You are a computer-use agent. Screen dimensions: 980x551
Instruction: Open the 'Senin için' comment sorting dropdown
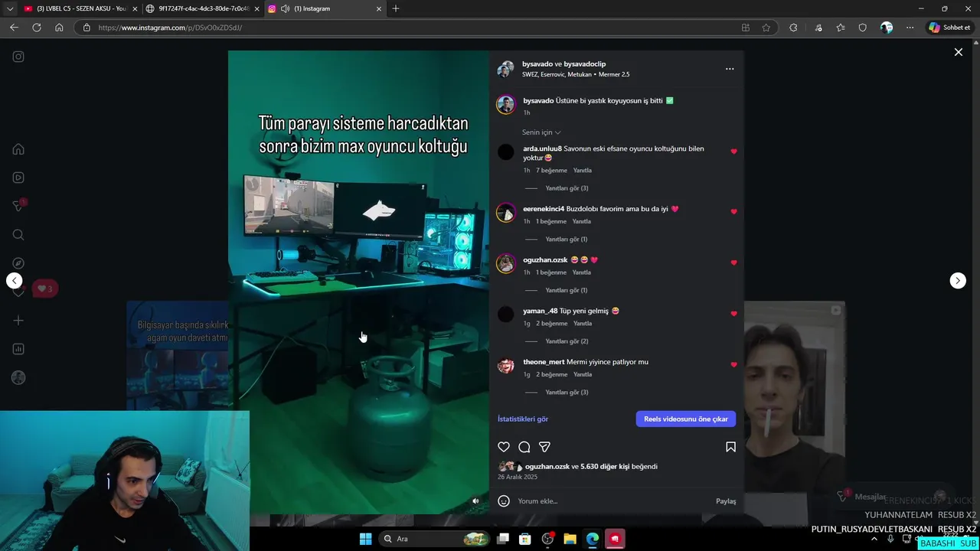541,132
